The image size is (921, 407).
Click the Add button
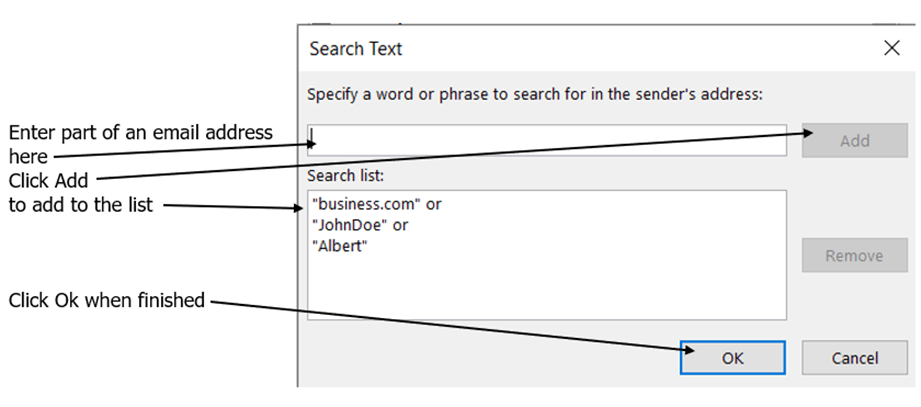point(855,140)
